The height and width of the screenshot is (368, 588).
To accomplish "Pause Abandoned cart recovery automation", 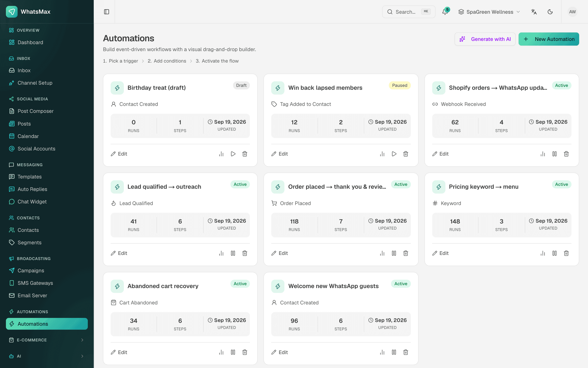I will click(x=233, y=352).
